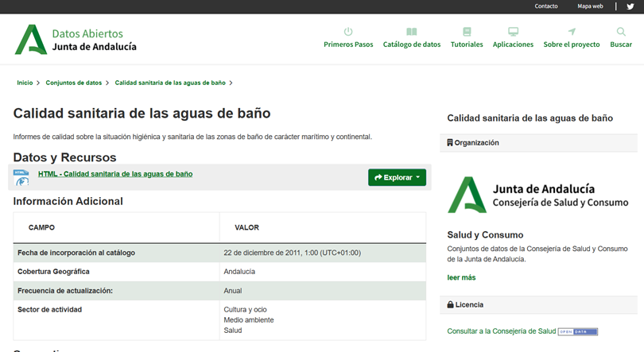644x352 pixels.
Task: Click the HTML resource file icon
Action: click(x=21, y=177)
